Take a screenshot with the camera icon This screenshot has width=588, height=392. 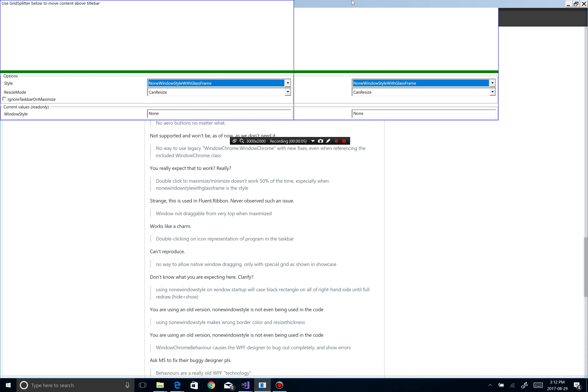tap(320, 141)
